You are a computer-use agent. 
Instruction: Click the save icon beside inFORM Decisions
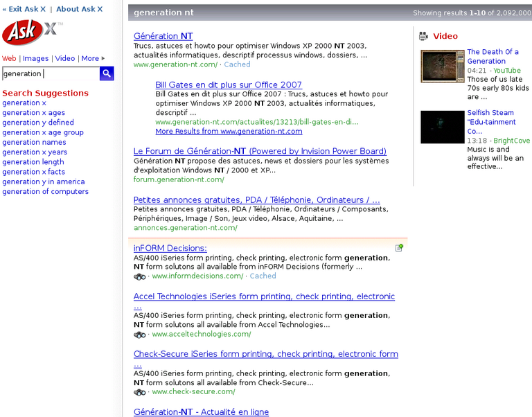coord(399,248)
